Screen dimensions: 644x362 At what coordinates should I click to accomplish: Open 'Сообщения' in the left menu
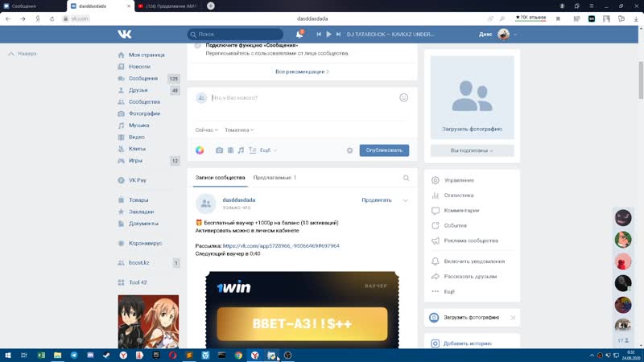point(143,78)
